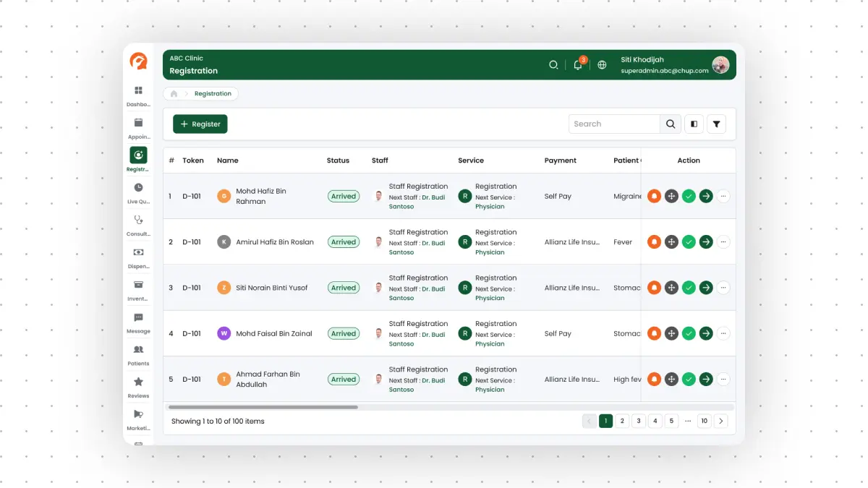Click the search submit magnifier button

click(x=671, y=124)
